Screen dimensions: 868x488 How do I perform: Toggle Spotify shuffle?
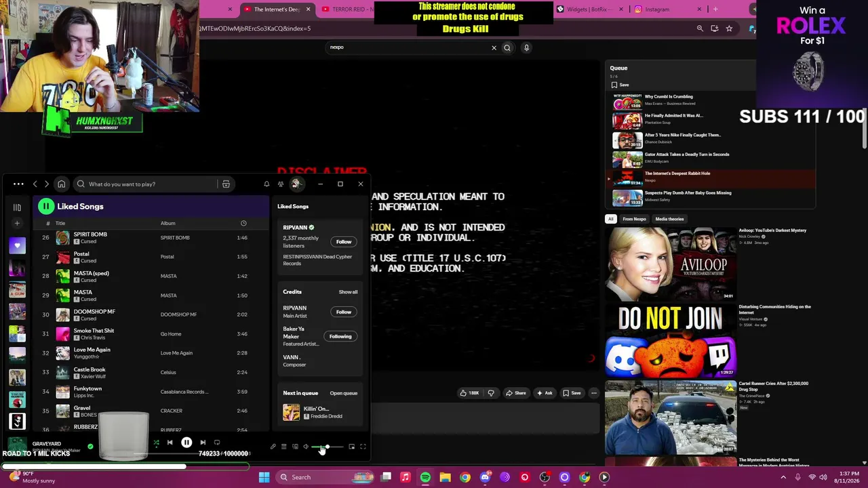(x=156, y=443)
